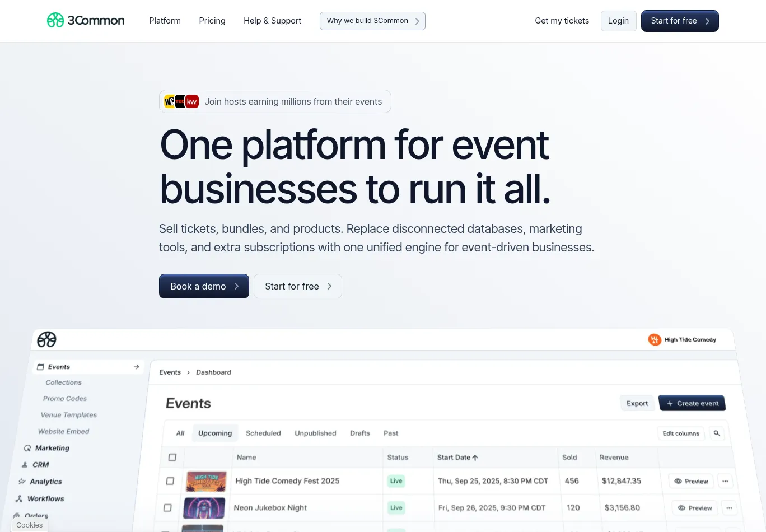This screenshot has width=766, height=532.
Task: Open the three-dot menu for High Tide Comedy Fest
Action: click(725, 481)
